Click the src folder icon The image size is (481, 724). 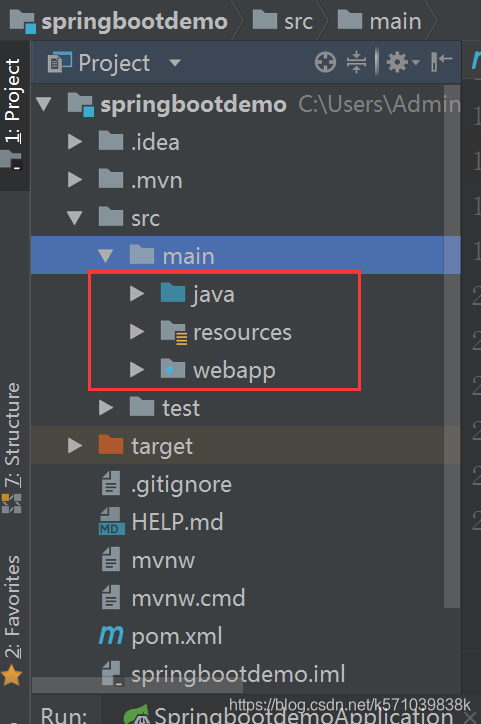111,217
